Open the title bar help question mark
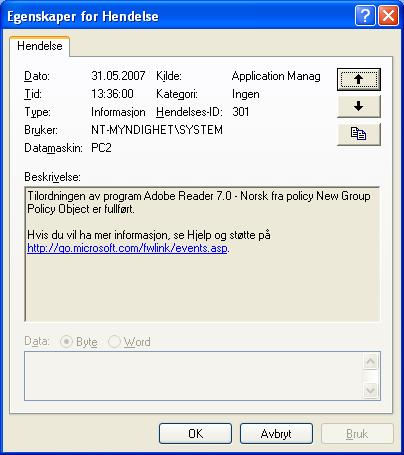 tap(365, 15)
